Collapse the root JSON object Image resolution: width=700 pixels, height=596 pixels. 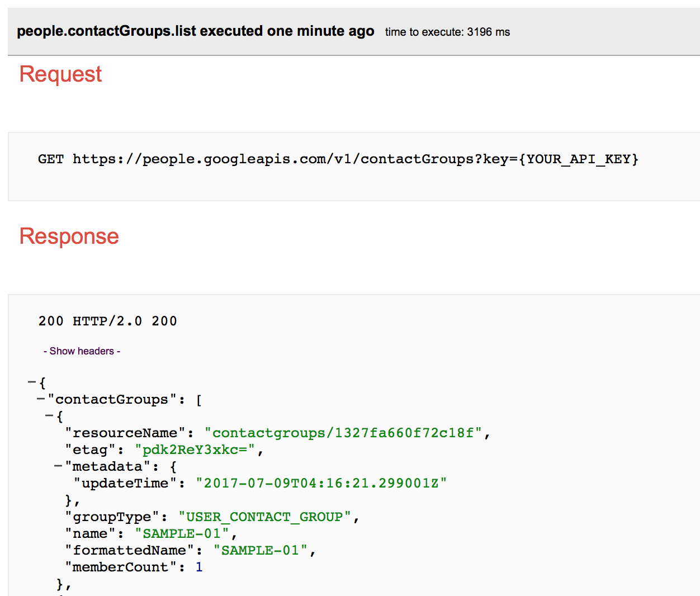[32, 382]
